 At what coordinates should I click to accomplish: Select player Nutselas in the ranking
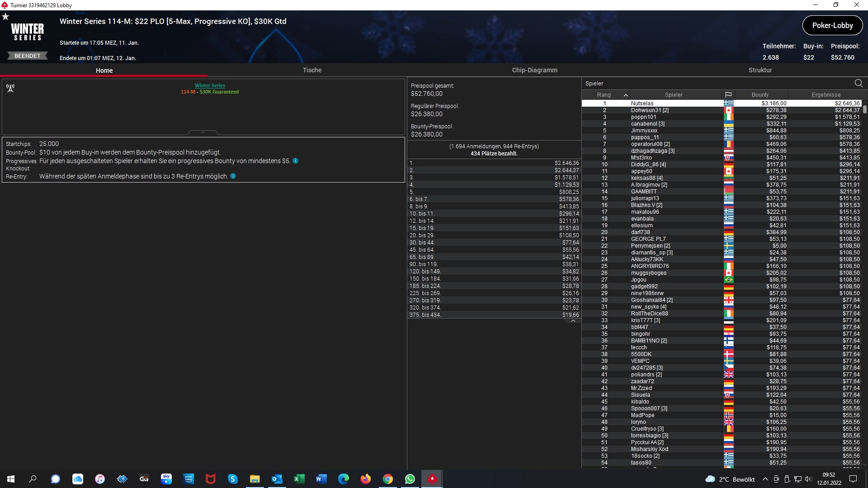tap(642, 103)
